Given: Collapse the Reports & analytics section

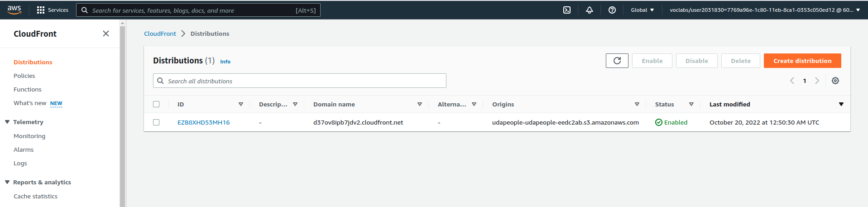Looking at the screenshot, I should point(7,182).
